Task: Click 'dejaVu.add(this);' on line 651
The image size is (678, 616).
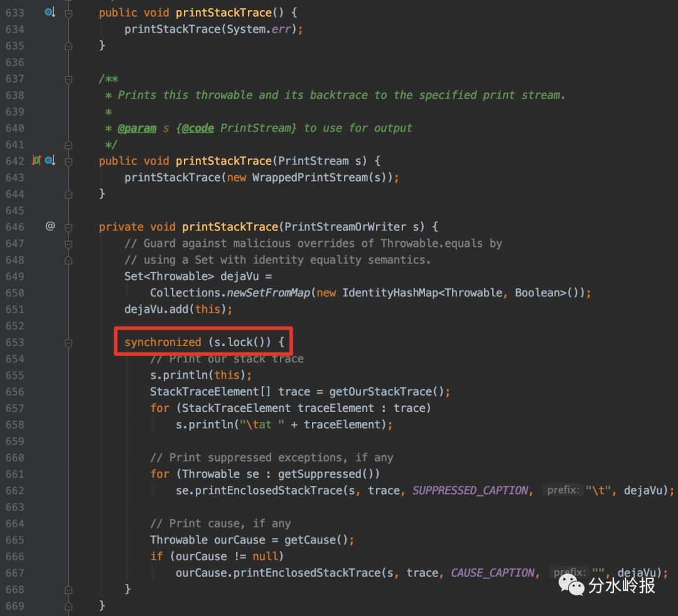Action: (178, 310)
